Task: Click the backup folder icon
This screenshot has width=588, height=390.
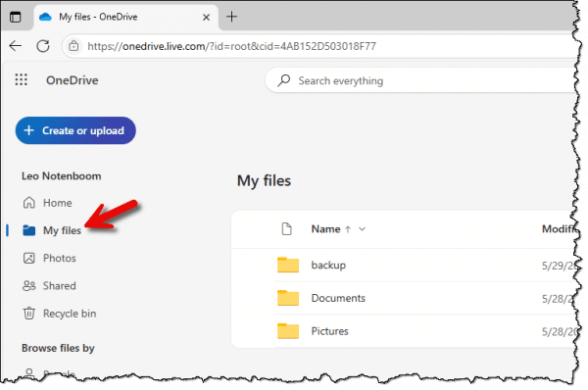Action: [x=288, y=265]
